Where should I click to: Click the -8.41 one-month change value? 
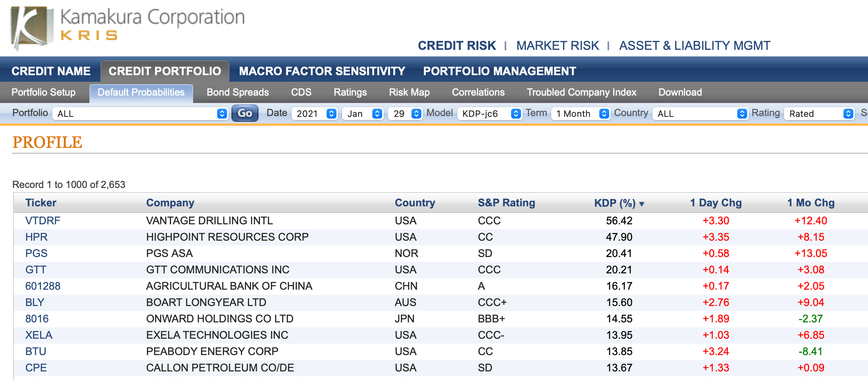click(x=811, y=351)
